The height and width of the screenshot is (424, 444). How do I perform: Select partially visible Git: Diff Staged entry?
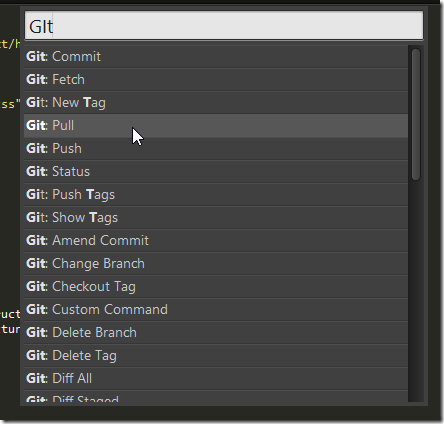click(x=216, y=396)
